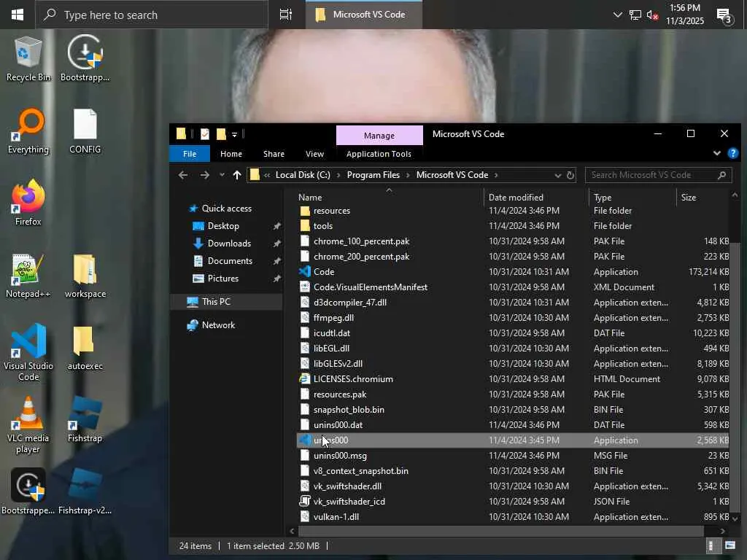Launch the Firefox desktop shortcut

[x=28, y=203]
